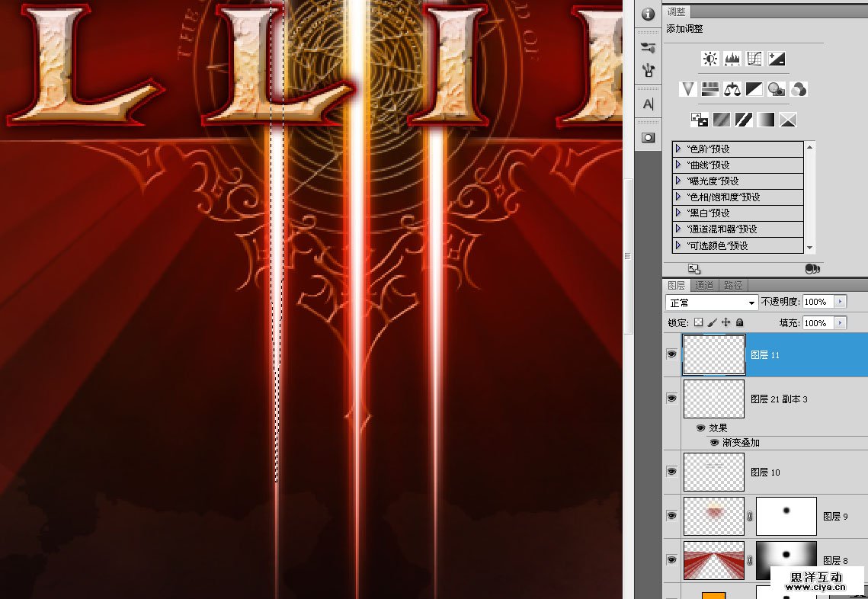Click mask link icon on 图层 9
This screenshot has width=868, height=599.
pyautogui.click(x=750, y=516)
